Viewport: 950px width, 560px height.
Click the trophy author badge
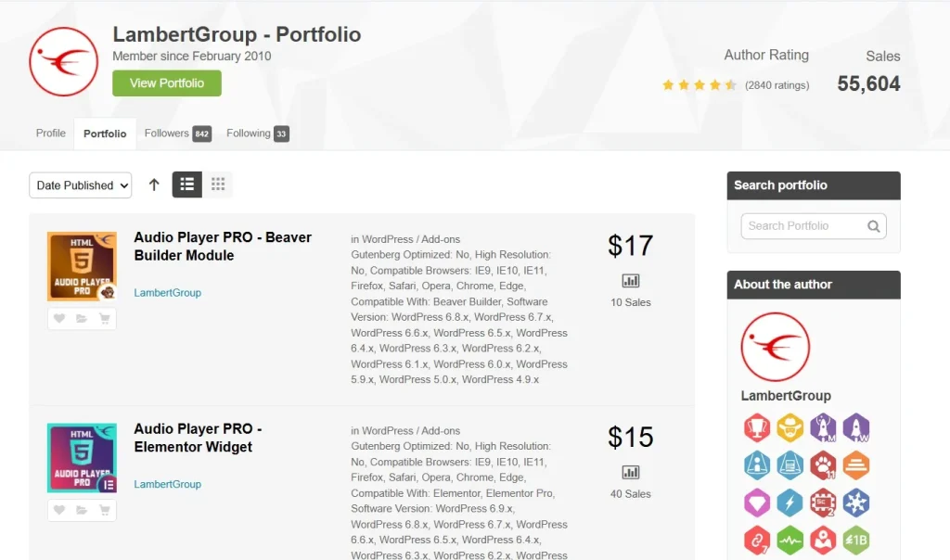tap(757, 427)
